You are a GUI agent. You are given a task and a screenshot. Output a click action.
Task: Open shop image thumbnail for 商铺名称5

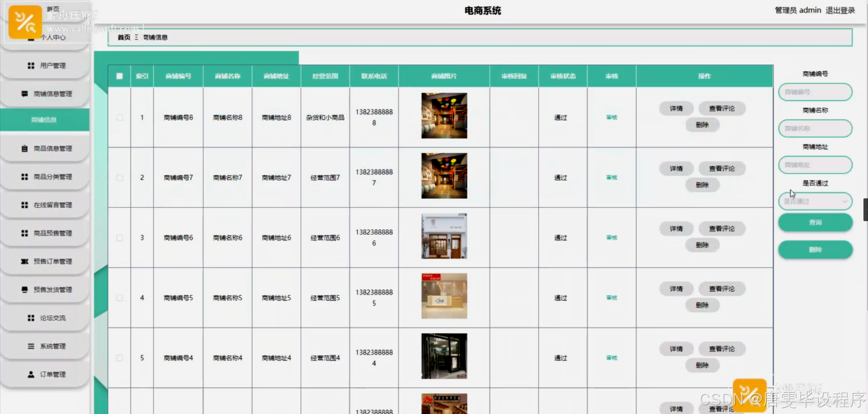444,296
